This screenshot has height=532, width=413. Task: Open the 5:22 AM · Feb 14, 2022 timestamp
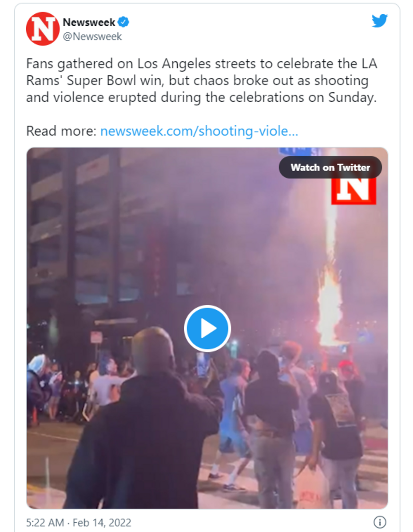(79, 522)
